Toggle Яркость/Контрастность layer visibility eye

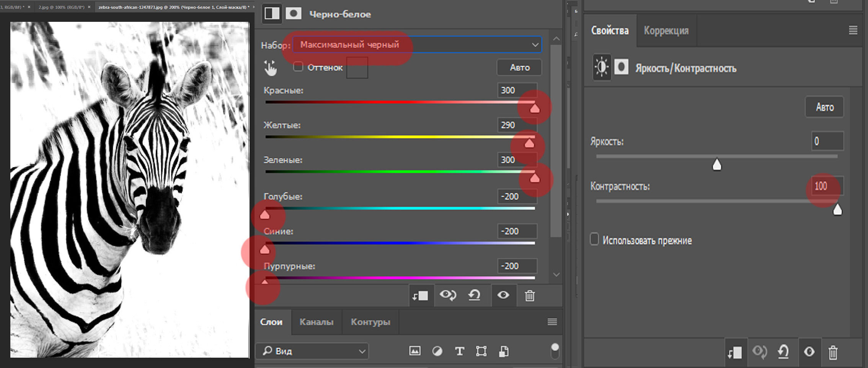[809, 352]
